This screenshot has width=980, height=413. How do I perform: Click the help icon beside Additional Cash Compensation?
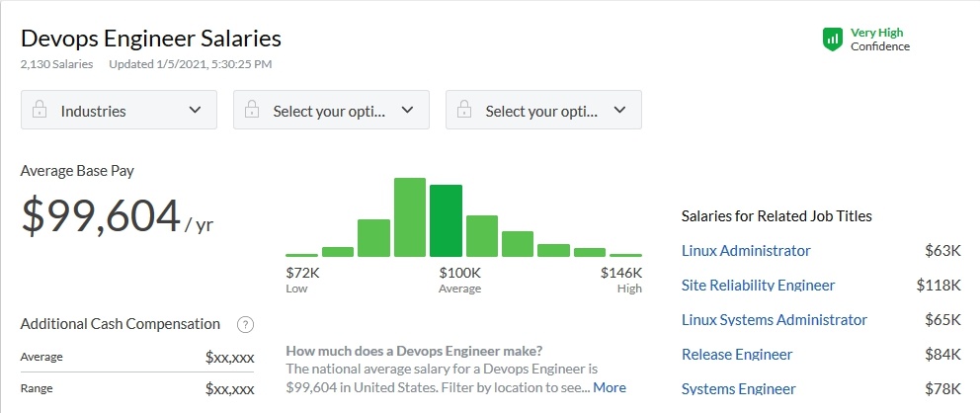[x=246, y=324]
